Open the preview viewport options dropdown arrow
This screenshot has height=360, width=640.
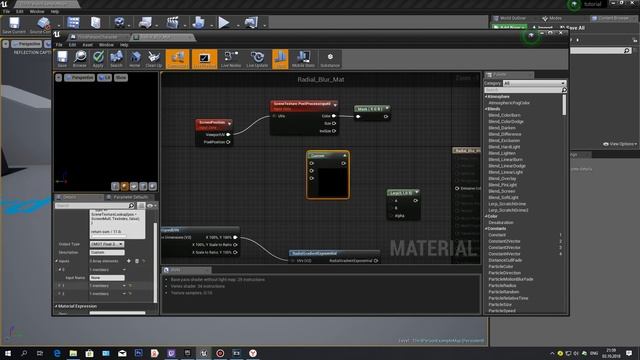(x=59, y=78)
